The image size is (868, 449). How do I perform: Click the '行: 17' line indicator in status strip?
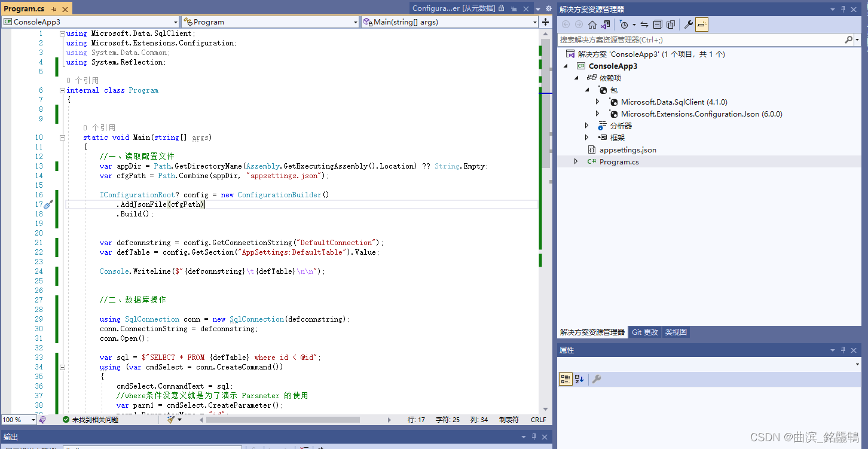tap(416, 420)
